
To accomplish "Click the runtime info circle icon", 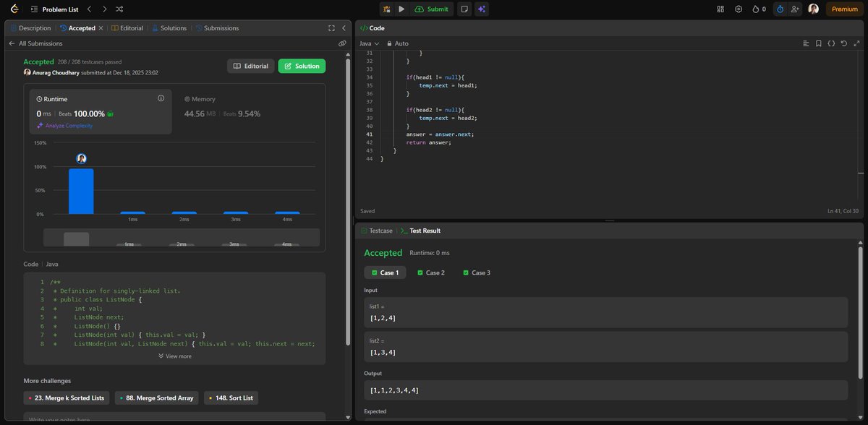I will [x=161, y=98].
